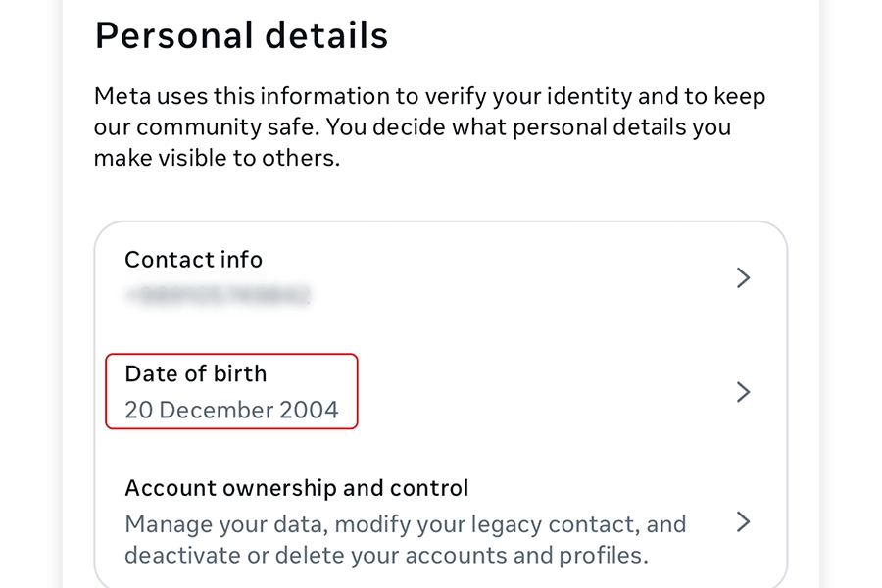Click the 'Manage your data' description line
Viewport: 882px width, 588px height.
(x=405, y=523)
